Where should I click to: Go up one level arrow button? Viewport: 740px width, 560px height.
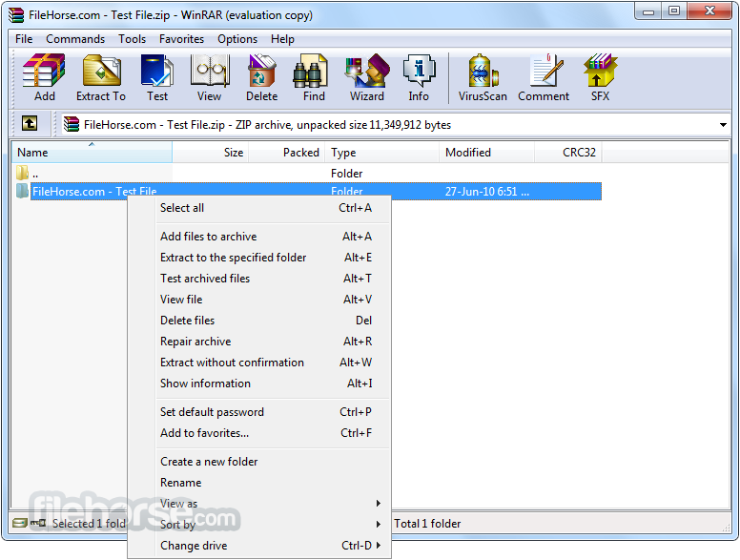click(x=30, y=124)
